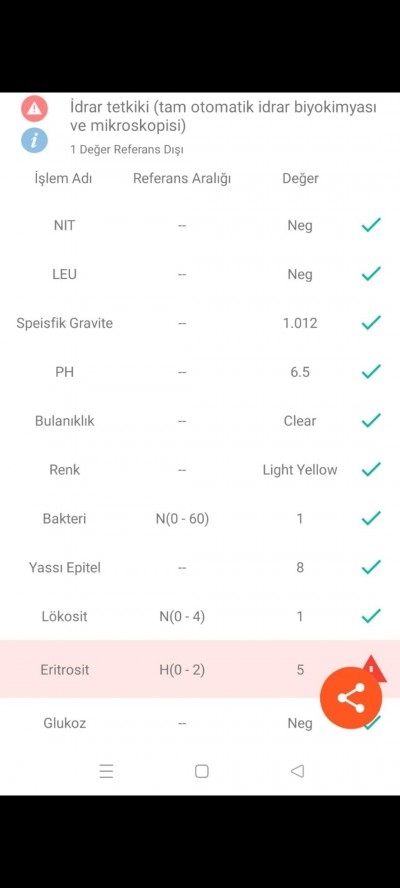Open the blue info icon
The image size is (400, 888).
click(x=35, y=140)
